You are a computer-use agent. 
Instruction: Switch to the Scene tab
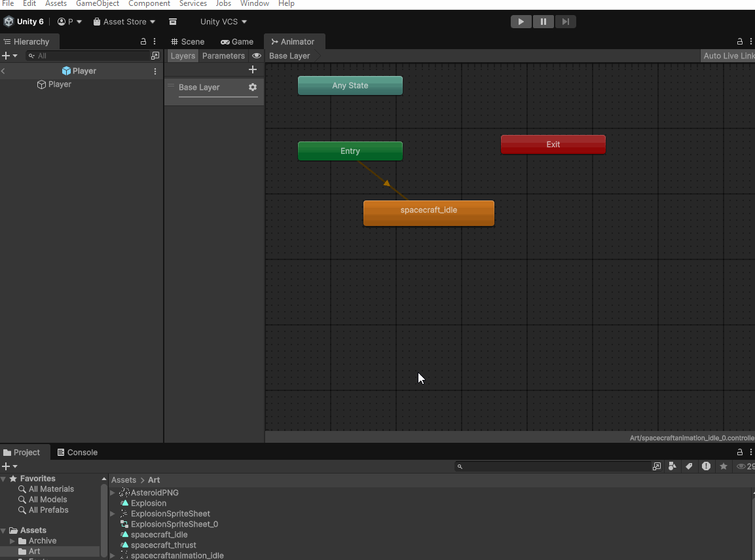[188, 42]
